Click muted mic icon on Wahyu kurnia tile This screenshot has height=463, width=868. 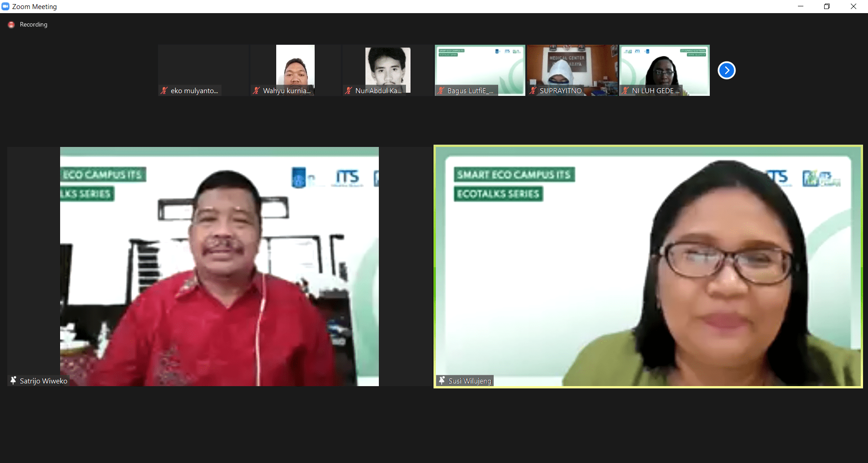pyautogui.click(x=256, y=91)
